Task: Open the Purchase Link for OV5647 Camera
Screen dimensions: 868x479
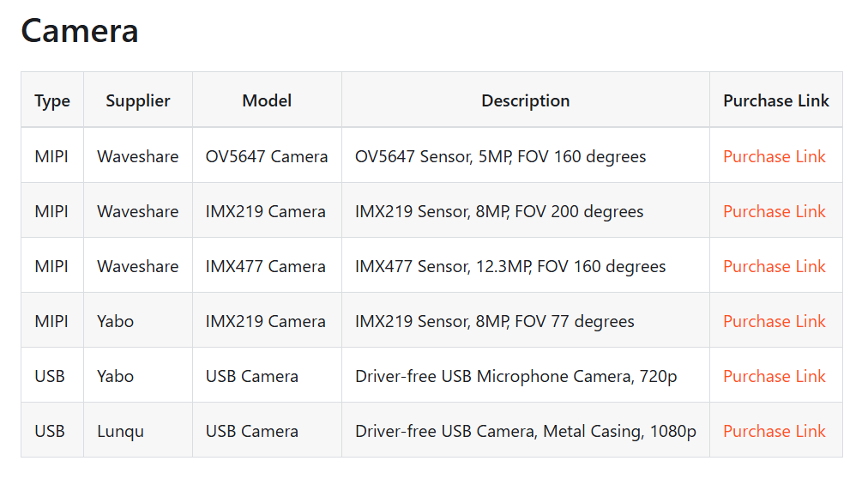Action: click(774, 156)
